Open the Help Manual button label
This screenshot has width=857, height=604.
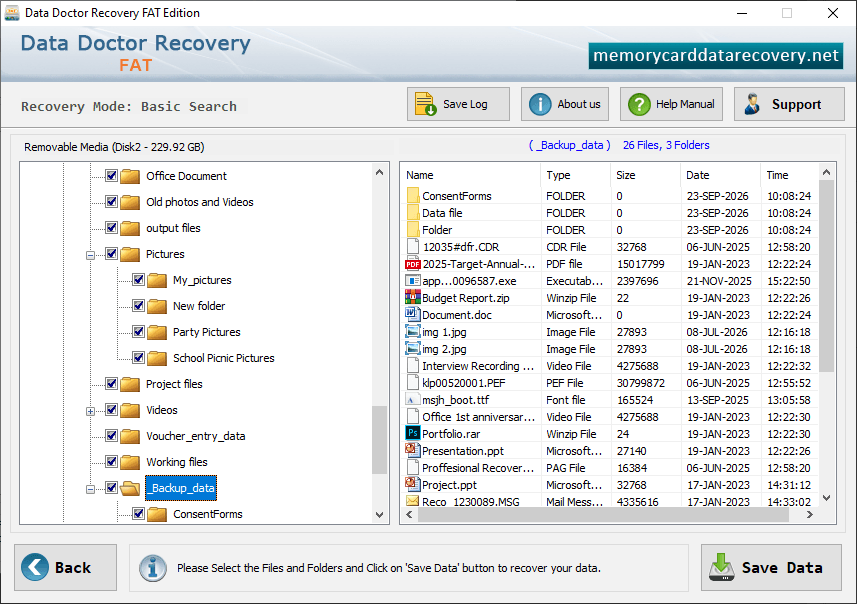685,104
